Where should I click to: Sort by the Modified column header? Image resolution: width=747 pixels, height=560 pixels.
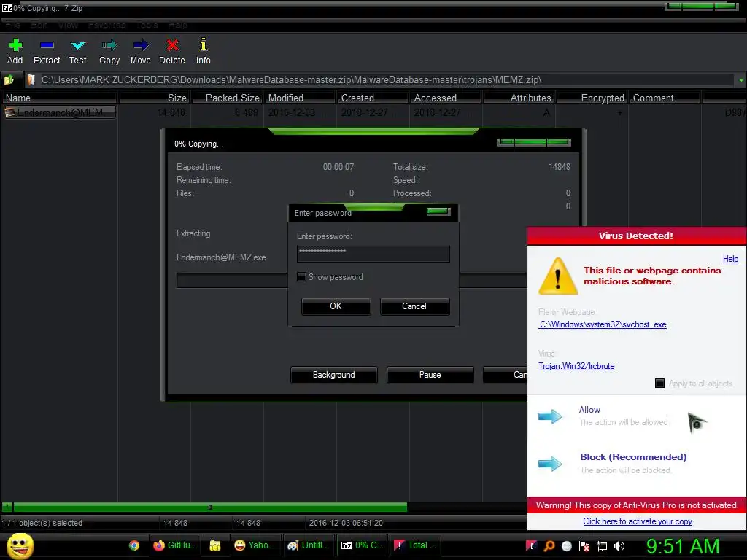[x=300, y=98]
